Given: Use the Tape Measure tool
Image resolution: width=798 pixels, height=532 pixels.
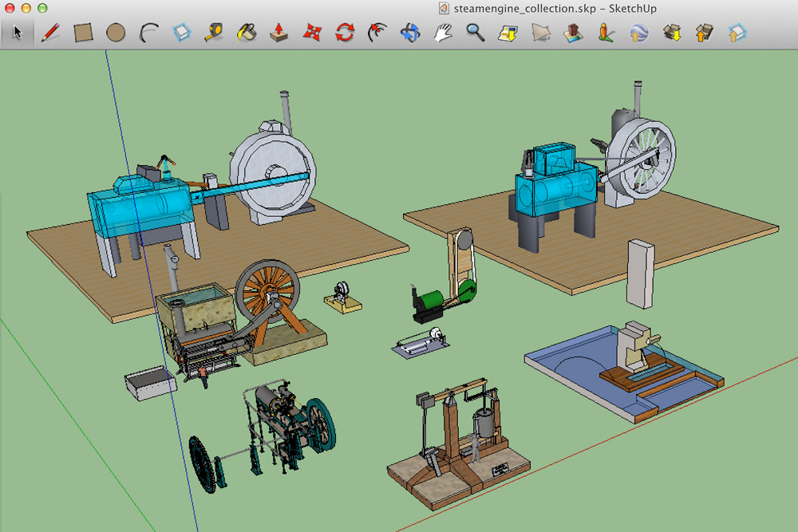Looking at the screenshot, I should pos(214,33).
